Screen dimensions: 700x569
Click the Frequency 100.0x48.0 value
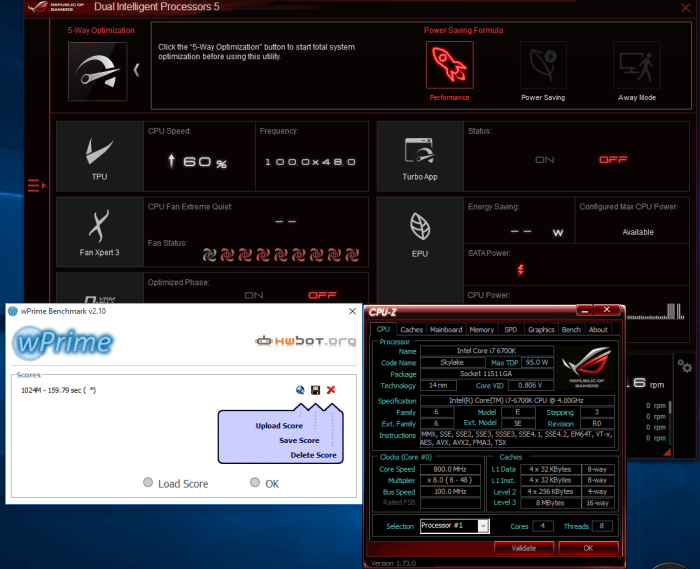tap(310, 162)
